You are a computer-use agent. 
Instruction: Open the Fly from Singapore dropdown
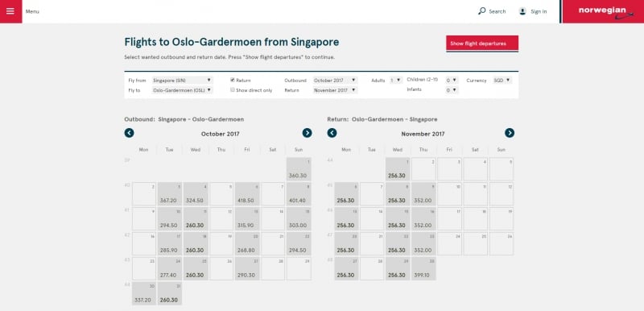click(183, 80)
